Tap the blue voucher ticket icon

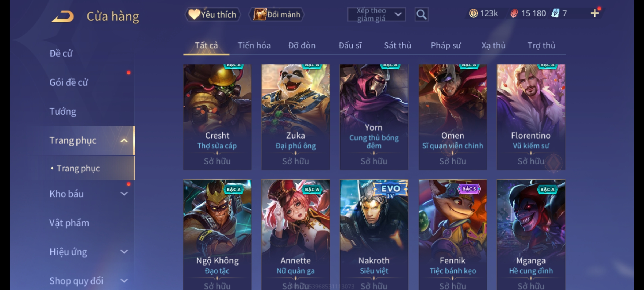tap(555, 13)
